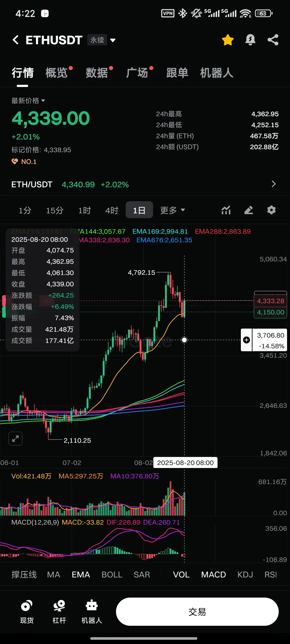
Task: Tap the 4,150.00 price label
Action: 270,312
